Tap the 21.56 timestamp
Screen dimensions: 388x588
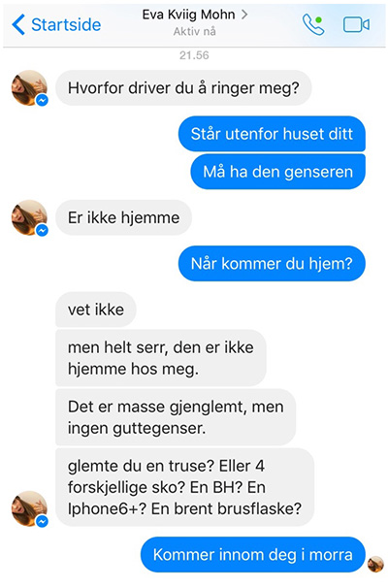point(194,55)
